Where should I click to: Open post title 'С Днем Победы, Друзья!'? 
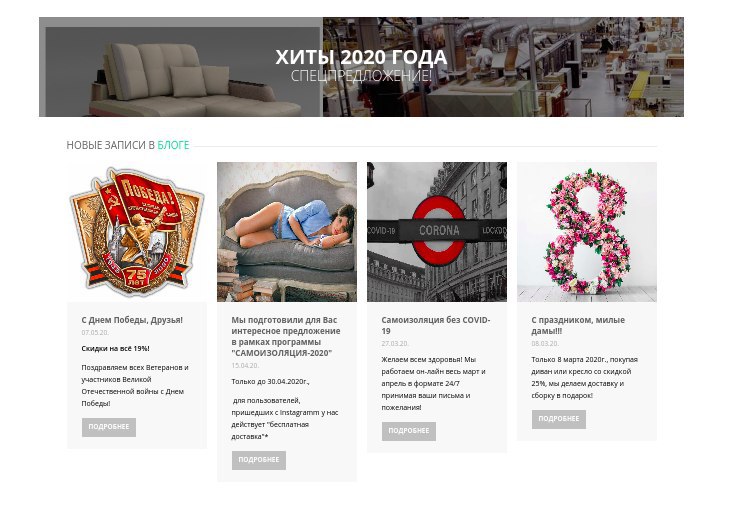click(x=132, y=320)
